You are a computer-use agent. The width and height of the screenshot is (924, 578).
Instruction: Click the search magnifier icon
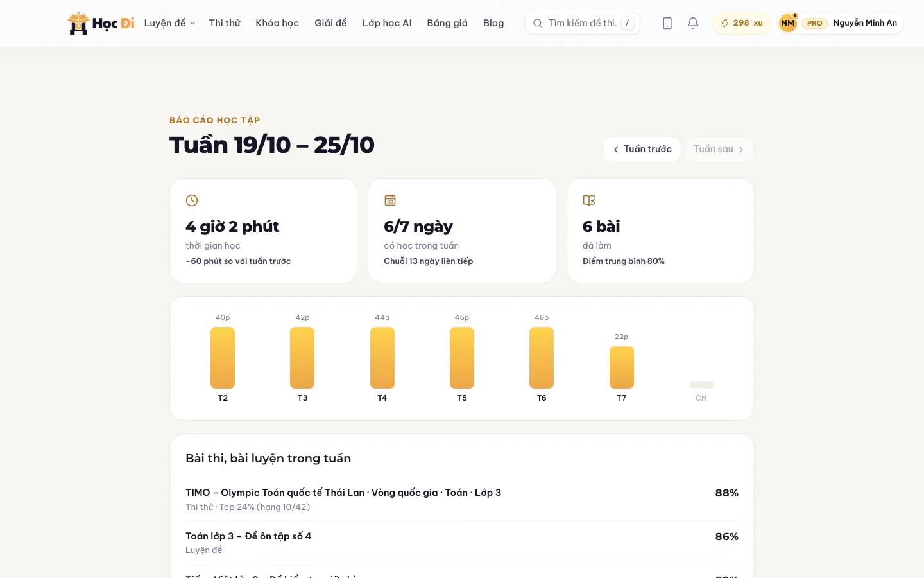tap(538, 23)
